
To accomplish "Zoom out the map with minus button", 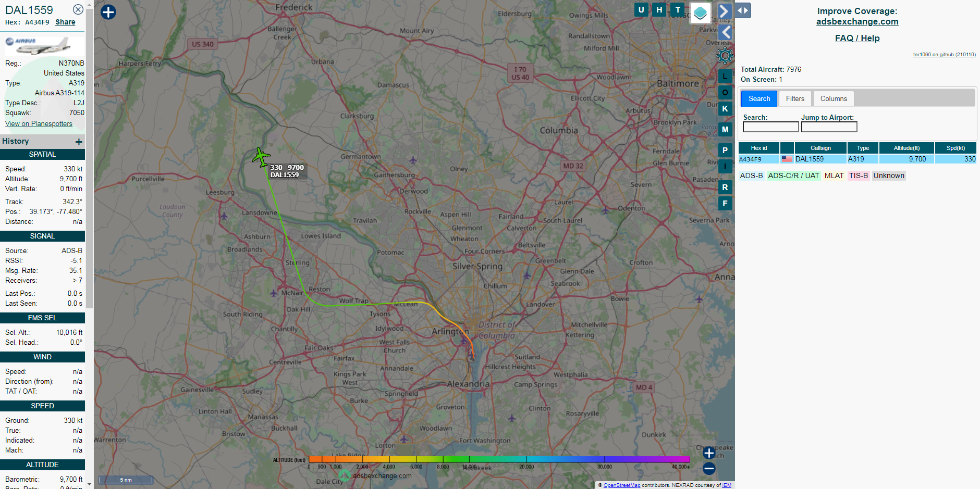I will (709, 468).
